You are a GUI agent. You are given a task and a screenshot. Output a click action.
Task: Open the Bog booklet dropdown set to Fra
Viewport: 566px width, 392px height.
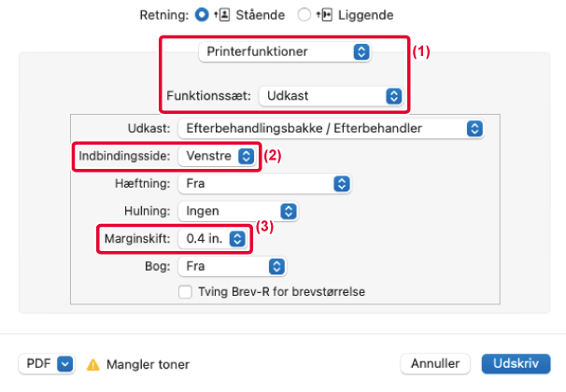[233, 267]
